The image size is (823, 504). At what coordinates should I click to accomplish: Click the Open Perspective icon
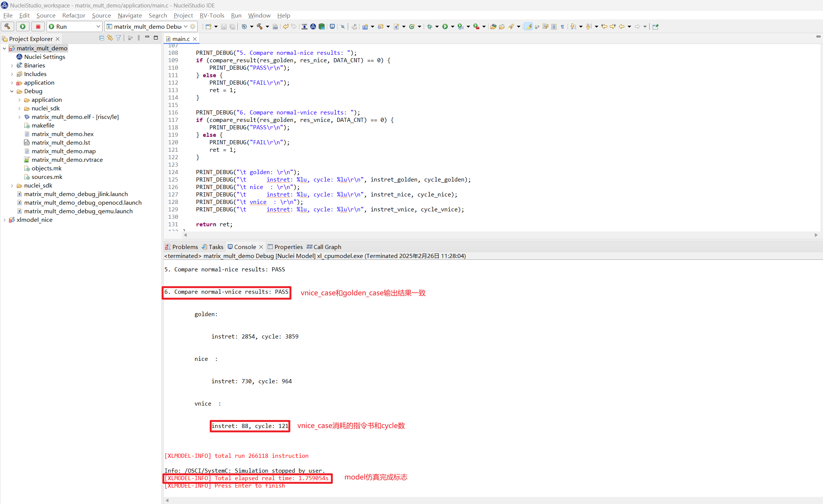656,26
